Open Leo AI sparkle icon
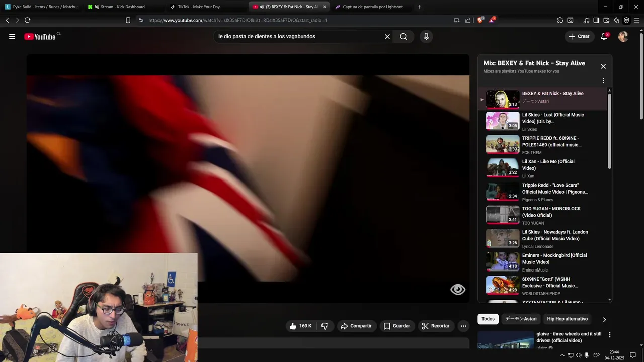 (616, 20)
